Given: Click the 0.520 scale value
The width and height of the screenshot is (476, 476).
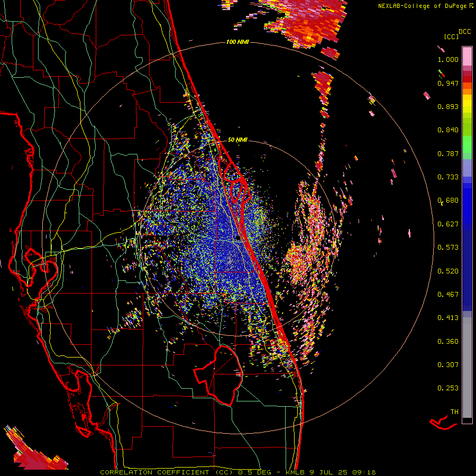Looking at the screenshot, I should tap(448, 271).
